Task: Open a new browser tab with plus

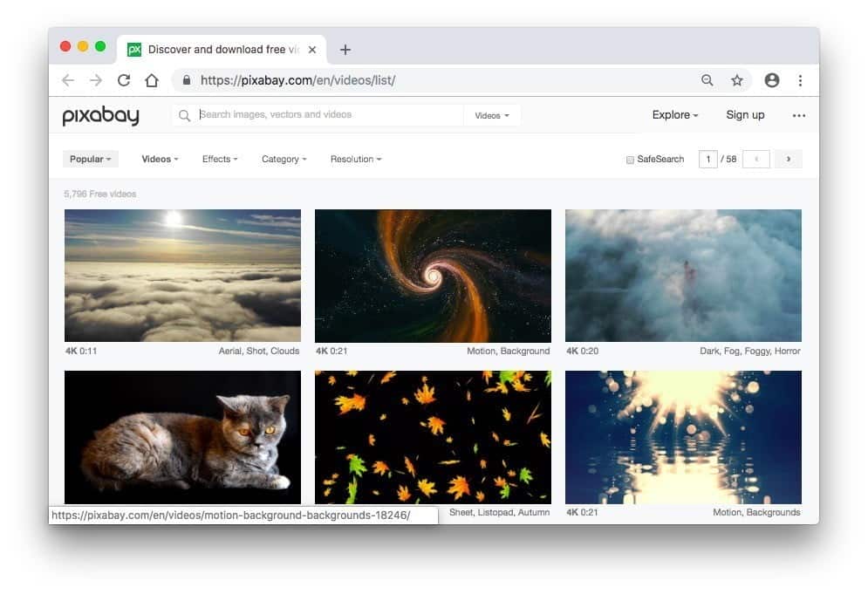Action: point(345,50)
